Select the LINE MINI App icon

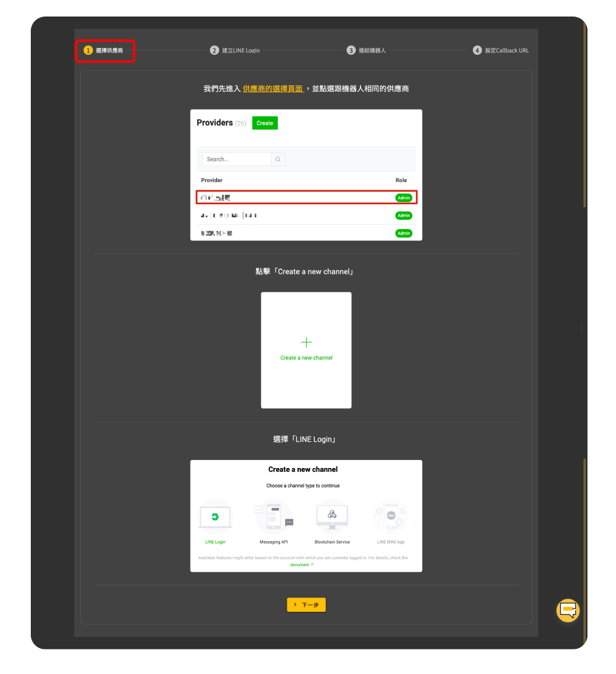(391, 516)
